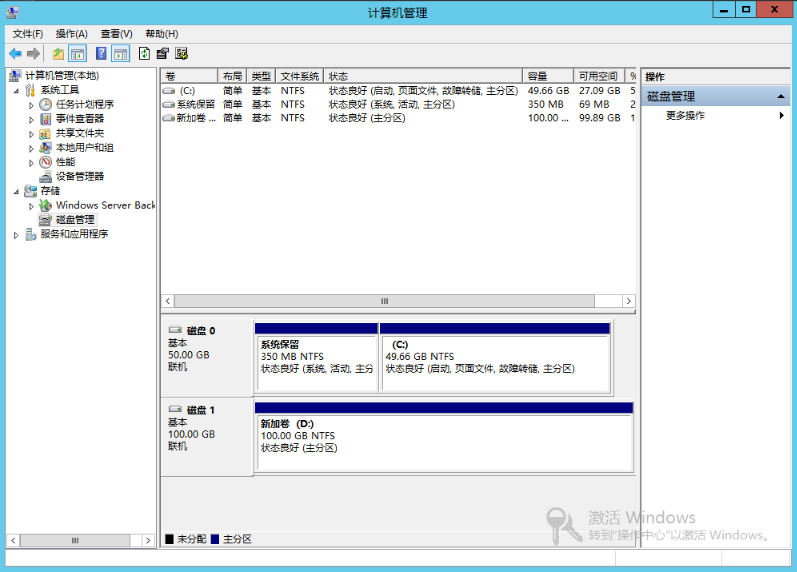
Task: Open the properties toolbar icon
Action: 163,53
